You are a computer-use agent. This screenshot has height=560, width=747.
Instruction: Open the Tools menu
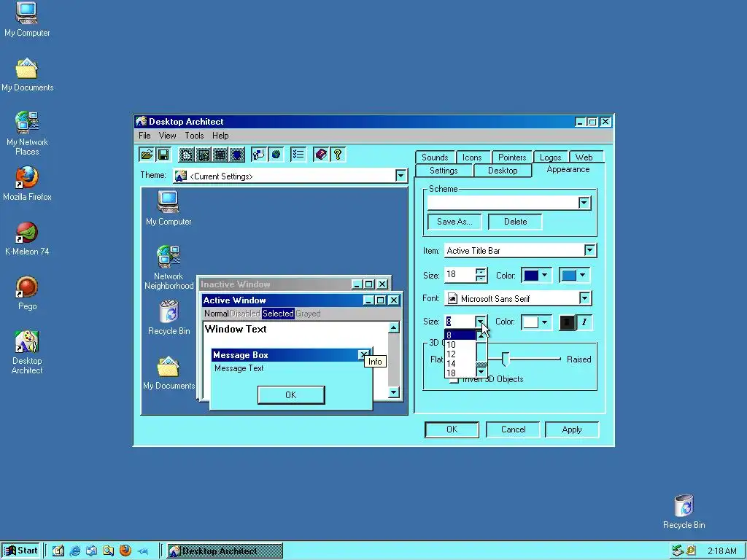click(x=194, y=135)
